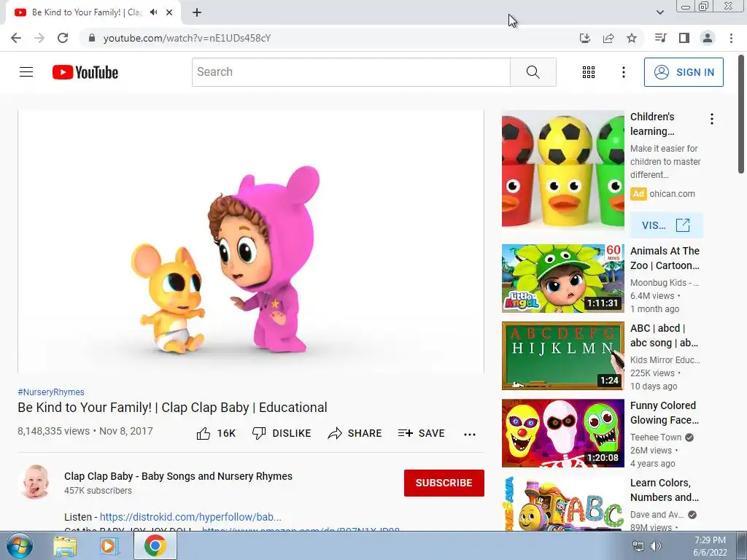This screenshot has height=560, width=747.
Task: Click the SIGN IN button
Action: 684,72
